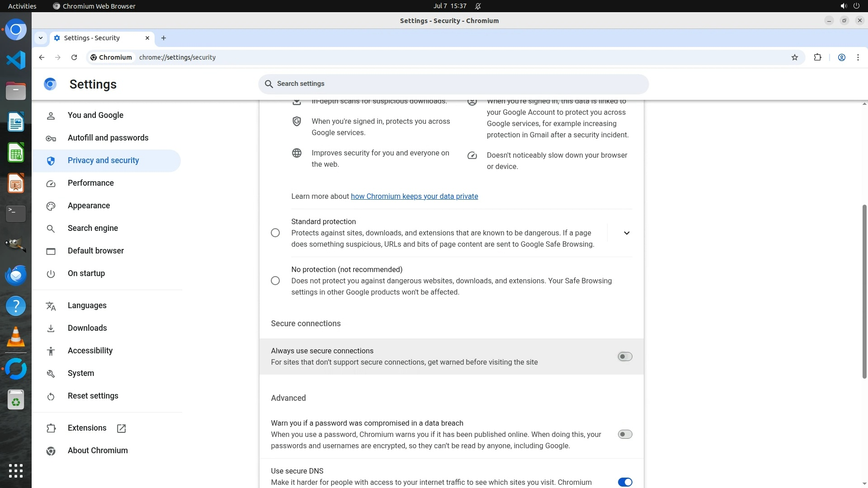Select Standard protection radio button
Screen dimensions: 868x488
click(x=275, y=233)
